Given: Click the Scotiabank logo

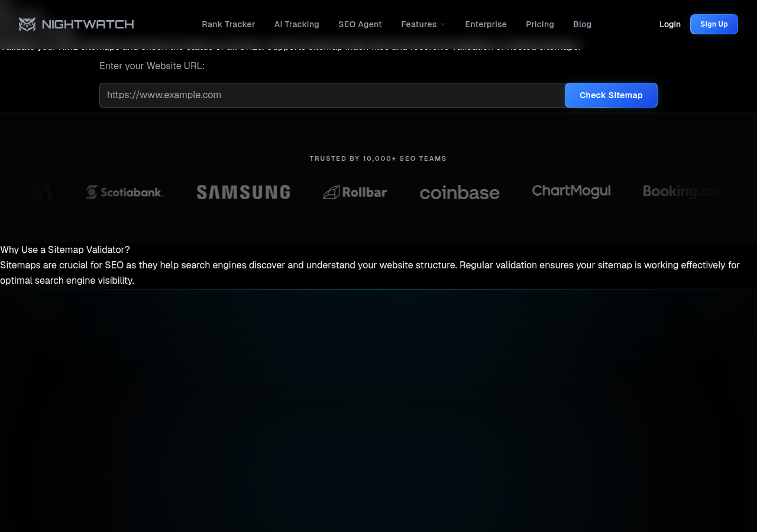Looking at the screenshot, I should [125, 192].
